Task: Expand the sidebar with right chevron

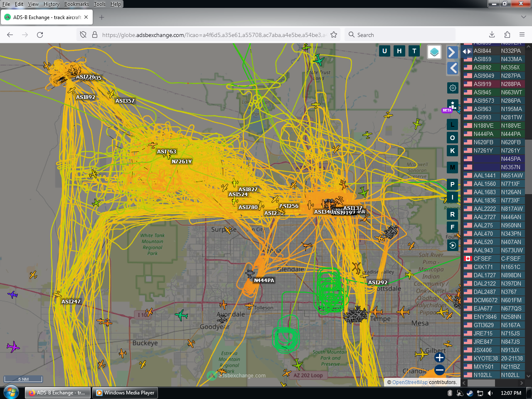Action: click(453, 52)
